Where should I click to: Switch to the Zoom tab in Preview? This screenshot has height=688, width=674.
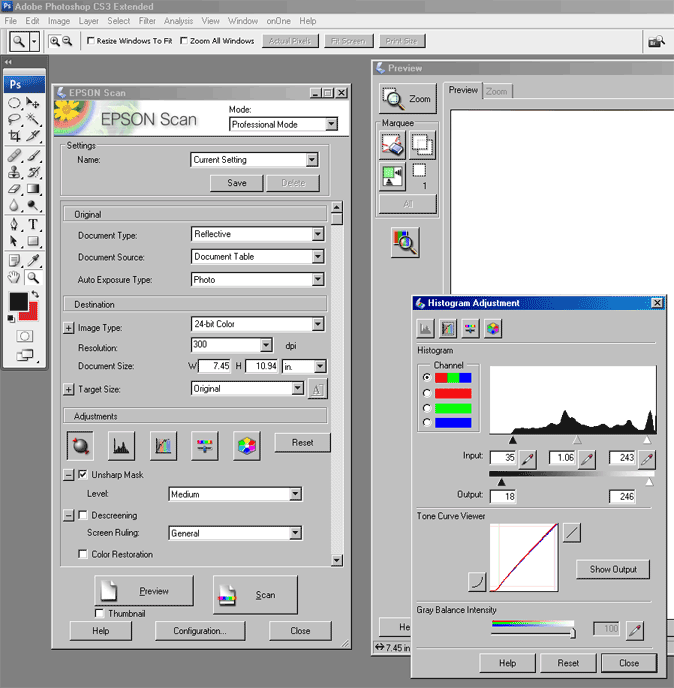pos(497,91)
